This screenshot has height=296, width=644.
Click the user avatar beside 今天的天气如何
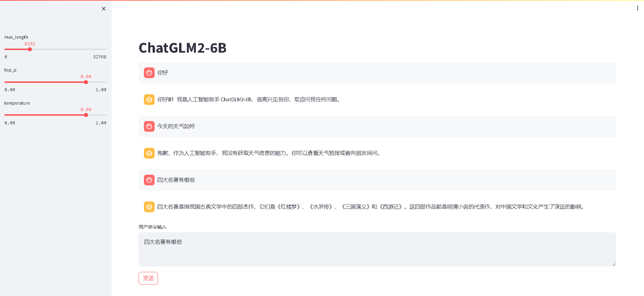tap(149, 126)
